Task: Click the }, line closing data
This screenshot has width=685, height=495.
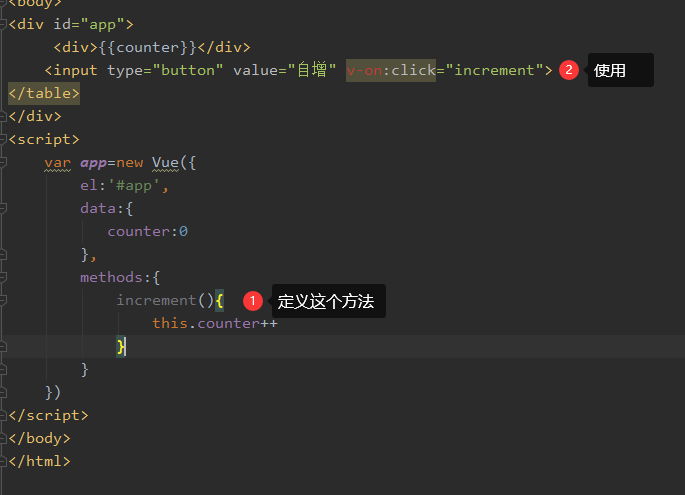Action: click(x=89, y=255)
